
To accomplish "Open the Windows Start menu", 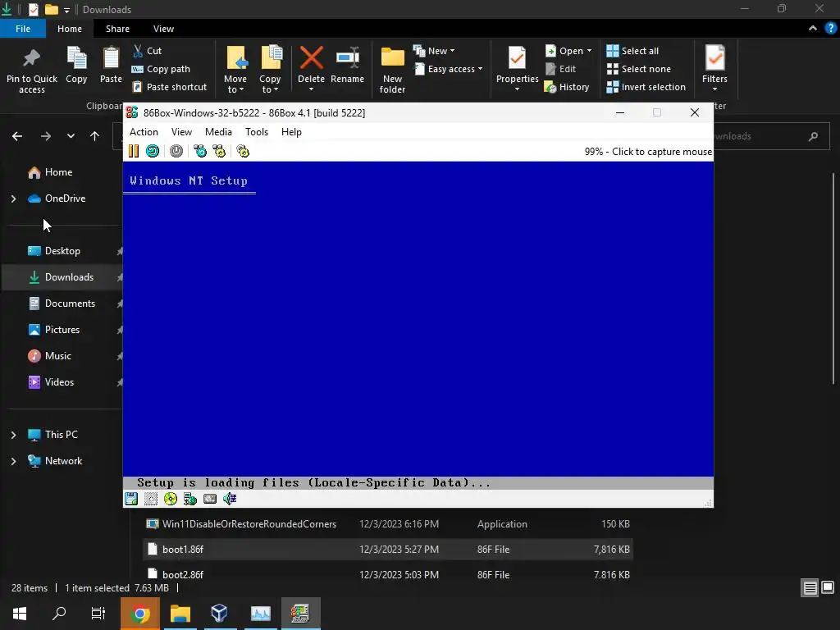I will 20,614.
